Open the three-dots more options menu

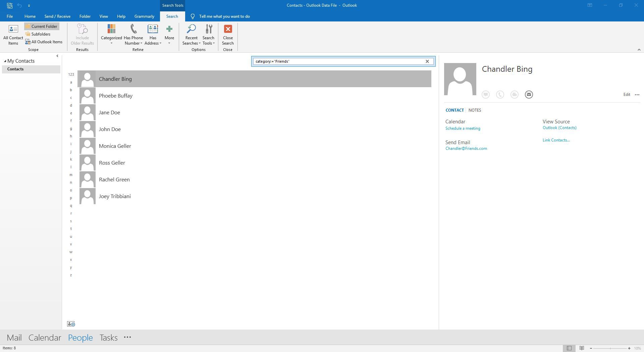coord(637,95)
